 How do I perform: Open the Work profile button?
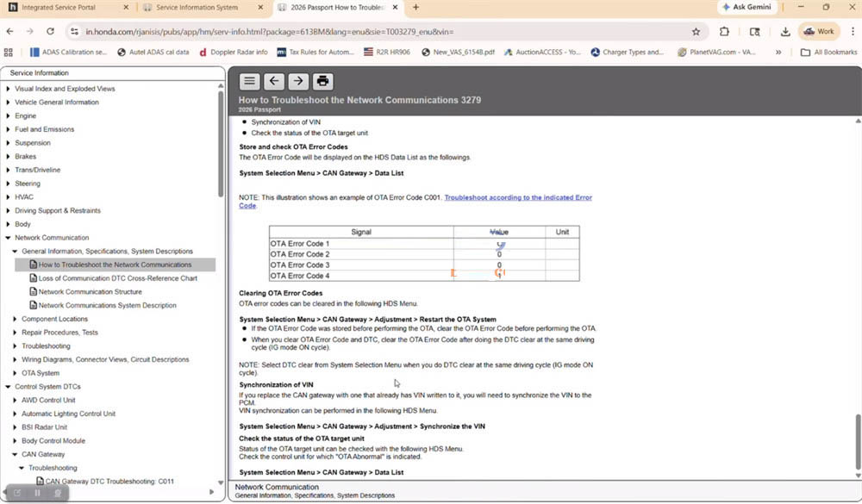[x=819, y=31]
